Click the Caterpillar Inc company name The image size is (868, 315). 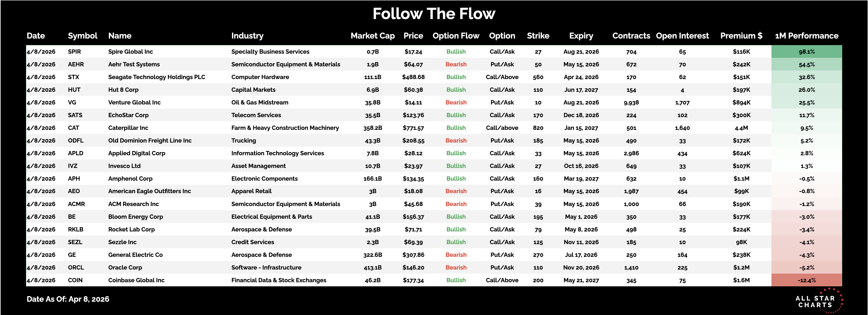click(x=128, y=128)
